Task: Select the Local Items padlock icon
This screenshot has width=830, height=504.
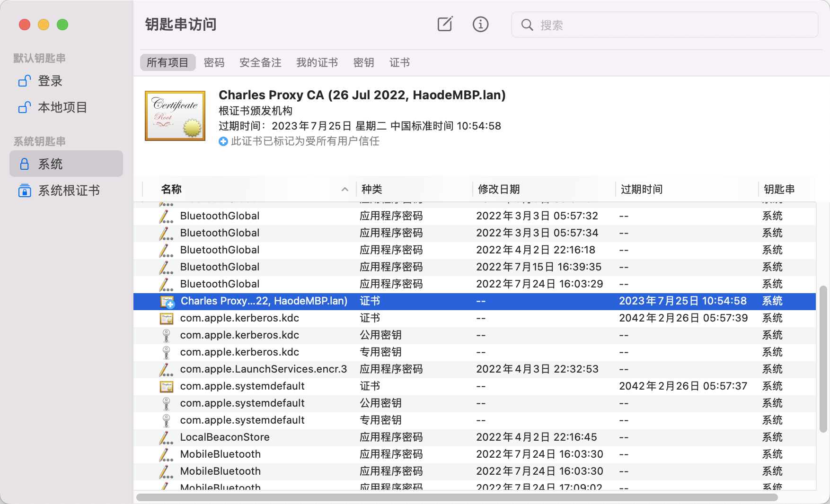Action: click(25, 107)
